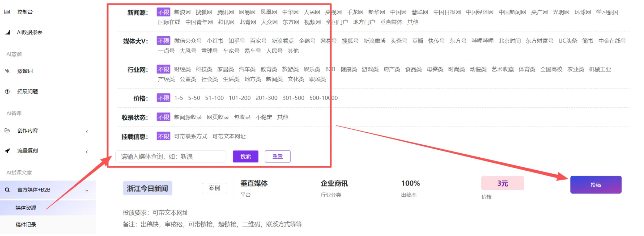The height and width of the screenshot is (236, 644).
Task: Click the 重置 reset button
Action: (277, 157)
